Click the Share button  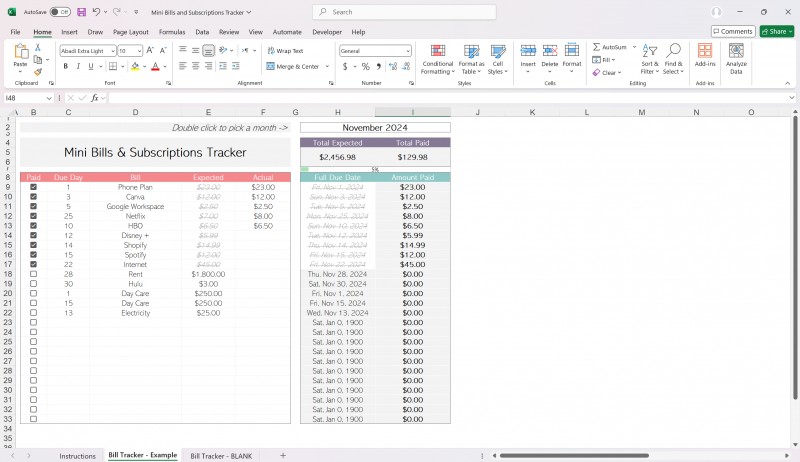click(x=777, y=32)
